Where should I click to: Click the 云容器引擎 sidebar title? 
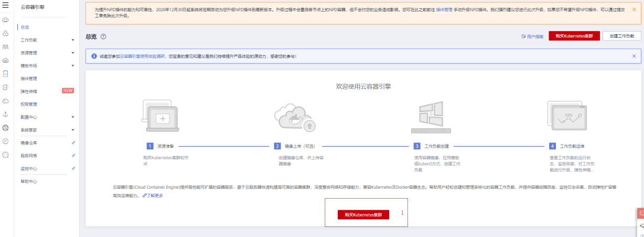33,7
